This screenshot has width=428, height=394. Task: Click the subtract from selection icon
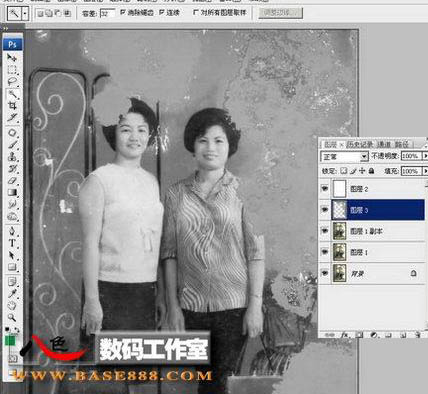[58, 13]
